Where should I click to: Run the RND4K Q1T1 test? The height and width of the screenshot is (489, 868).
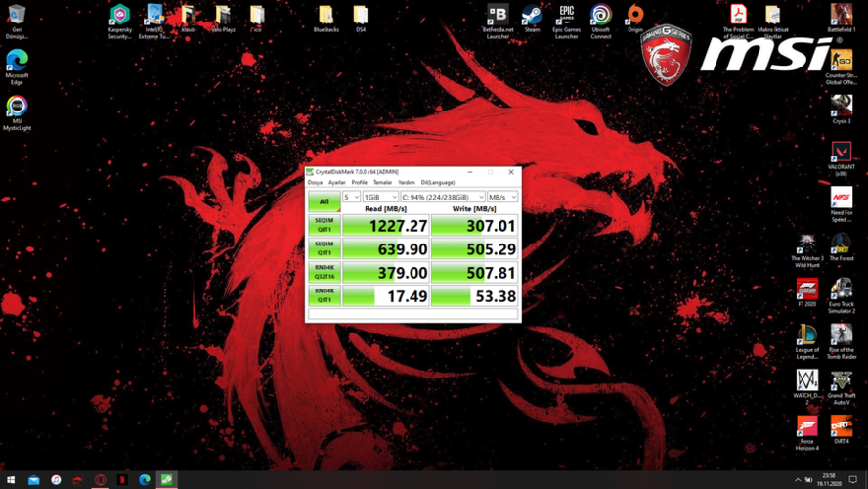[x=324, y=295]
